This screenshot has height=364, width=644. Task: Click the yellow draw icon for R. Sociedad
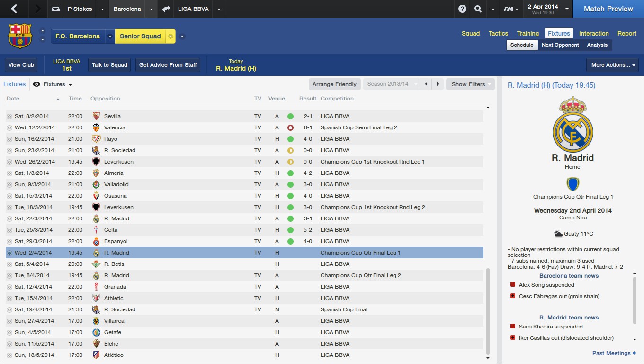click(x=290, y=150)
